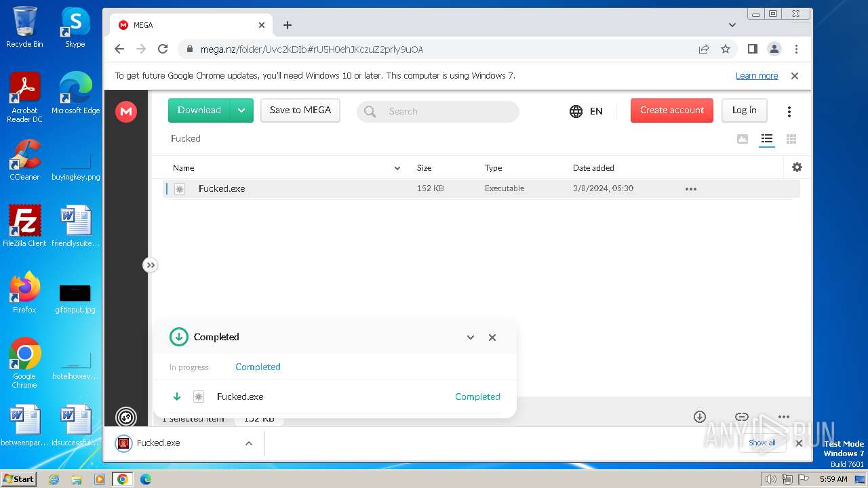Go back in Chrome
The image size is (868, 488).
(x=119, y=49)
